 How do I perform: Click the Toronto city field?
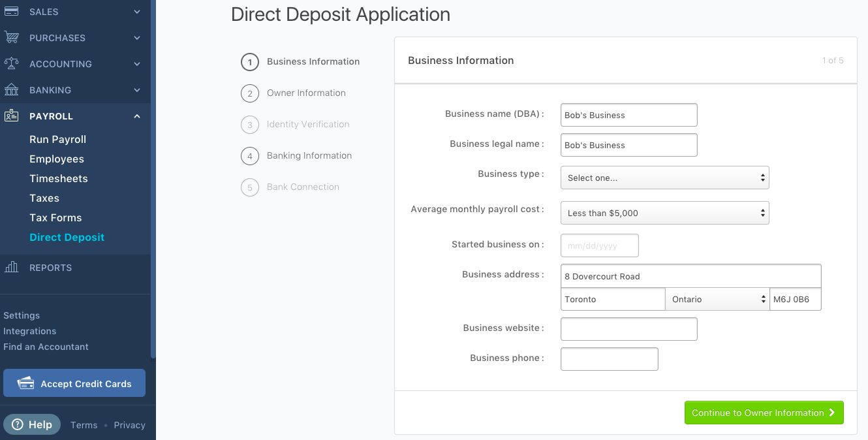pyautogui.click(x=613, y=299)
